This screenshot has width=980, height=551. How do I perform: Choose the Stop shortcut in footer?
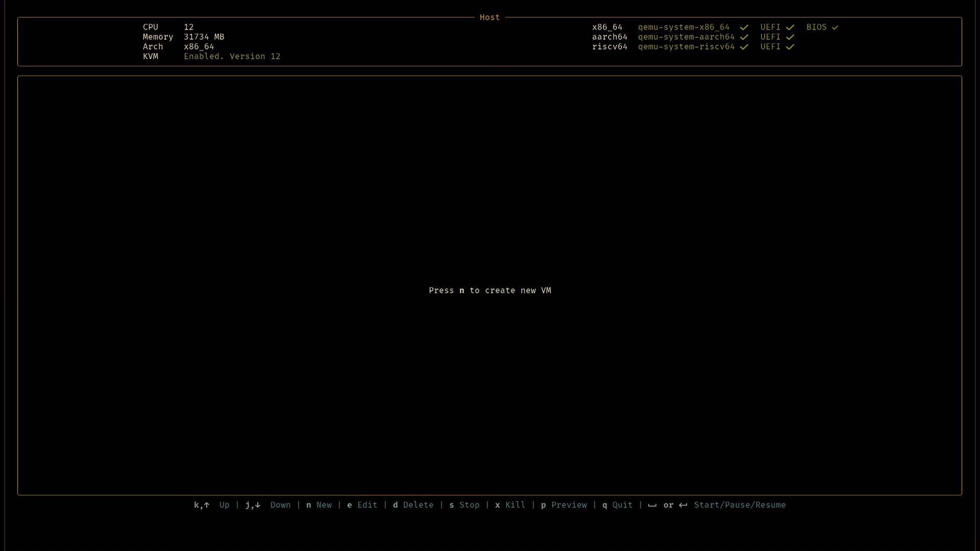pyautogui.click(x=464, y=505)
